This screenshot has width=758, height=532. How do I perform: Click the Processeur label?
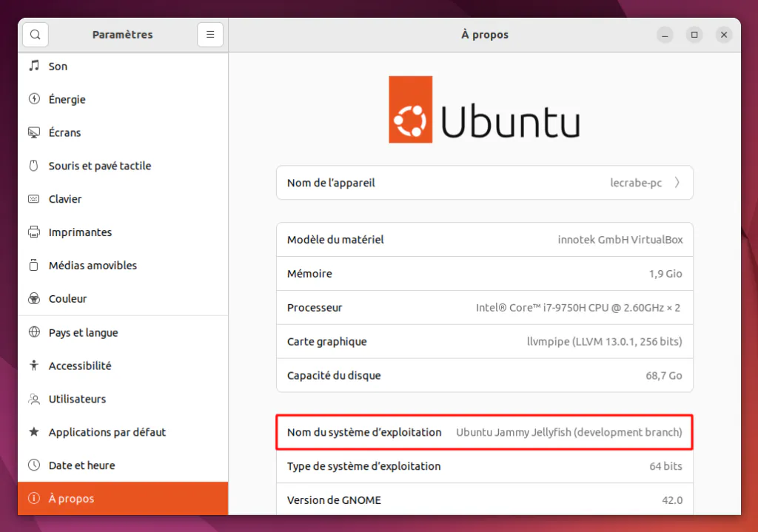315,308
